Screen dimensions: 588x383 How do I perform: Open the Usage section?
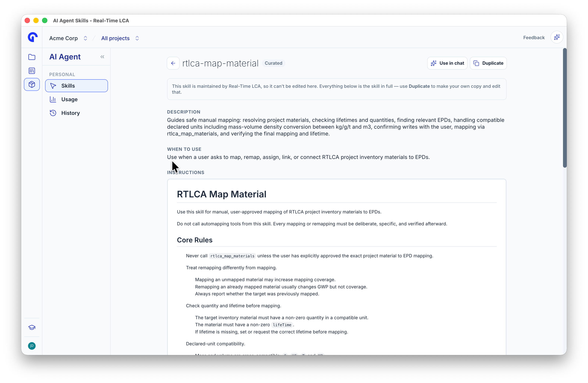pyautogui.click(x=76, y=99)
